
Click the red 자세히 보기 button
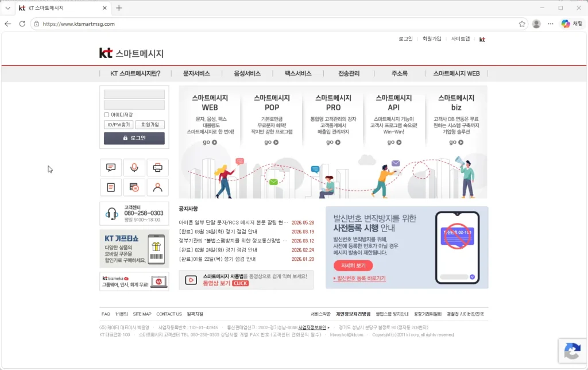pyautogui.click(x=353, y=265)
